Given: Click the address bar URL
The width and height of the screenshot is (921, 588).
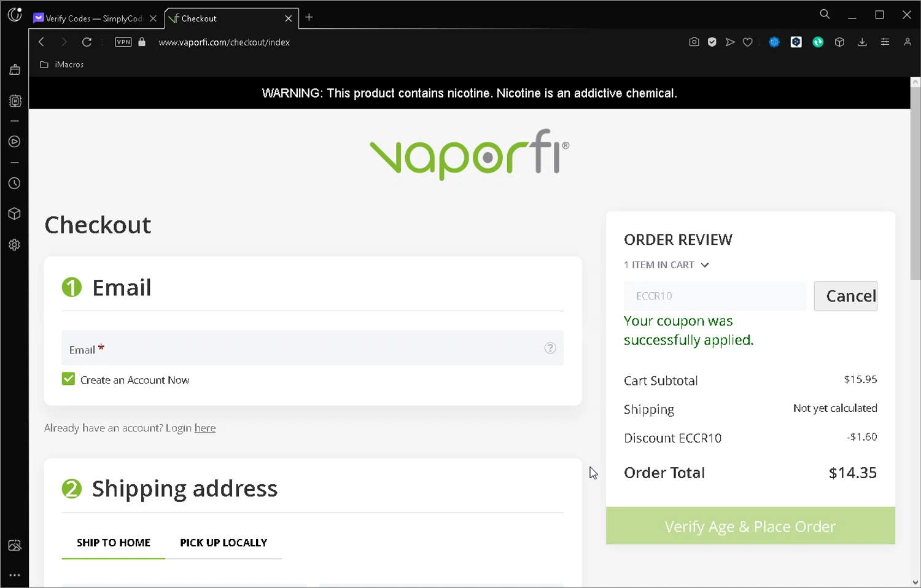Looking at the screenshot, I should [x=224, y=42].
